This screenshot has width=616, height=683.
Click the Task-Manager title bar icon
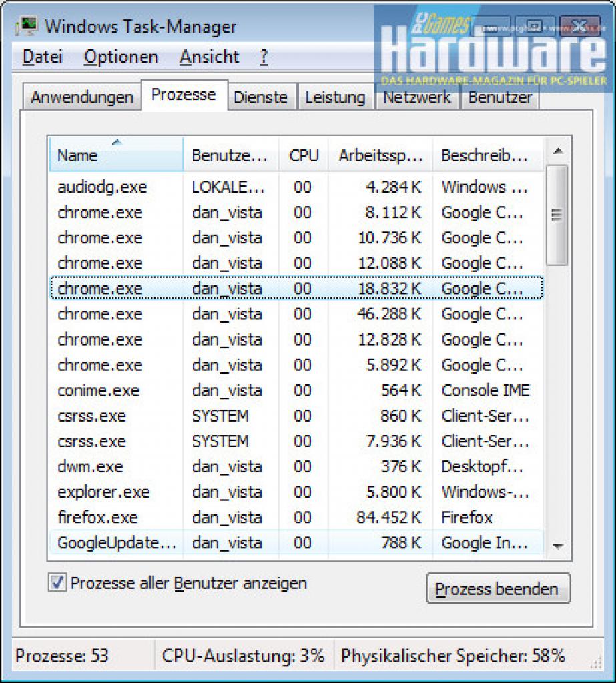coord(27,26)
